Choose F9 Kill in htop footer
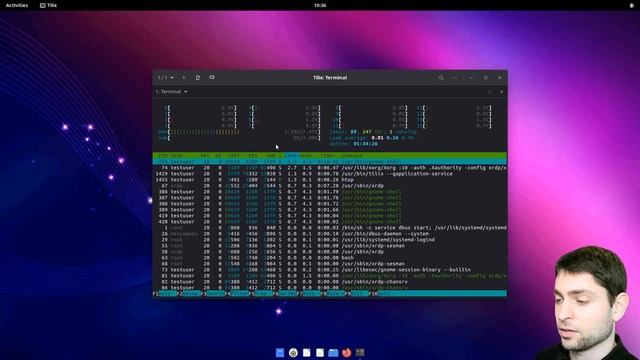Screen dimensions: 640x360 coord(357,293)
